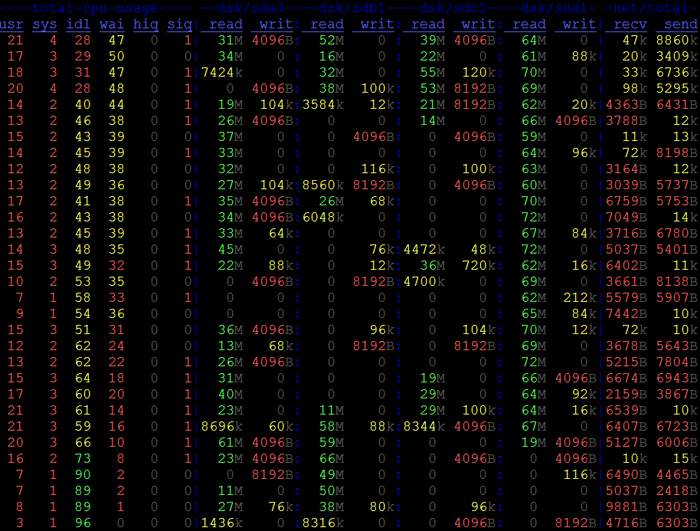Viewport: 700px width, 531px height.
Task: Click the '6780B' send value
Action: point(677,233)
